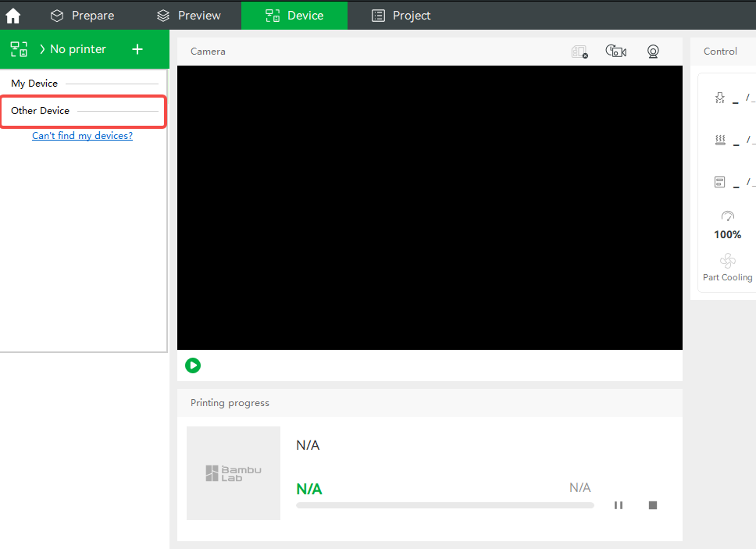Click the Control panel header
Screen dimensions: 756x549
click(720, 52)
